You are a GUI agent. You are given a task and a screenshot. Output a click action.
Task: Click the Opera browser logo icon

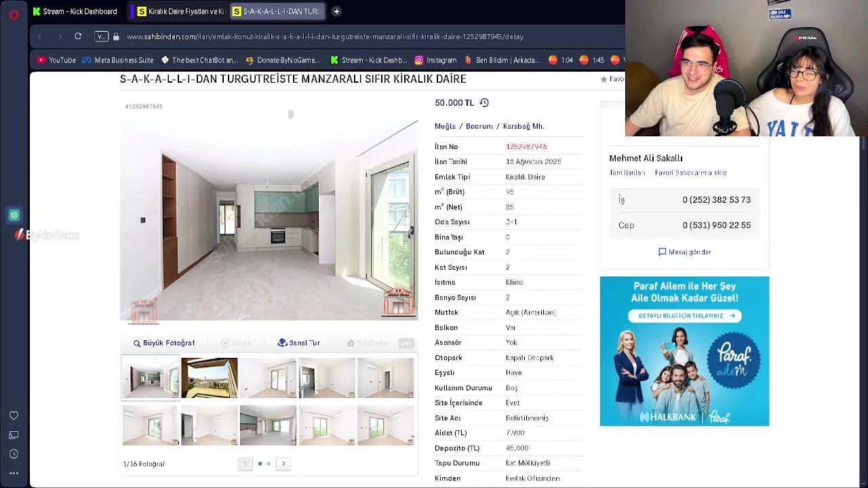14,14
